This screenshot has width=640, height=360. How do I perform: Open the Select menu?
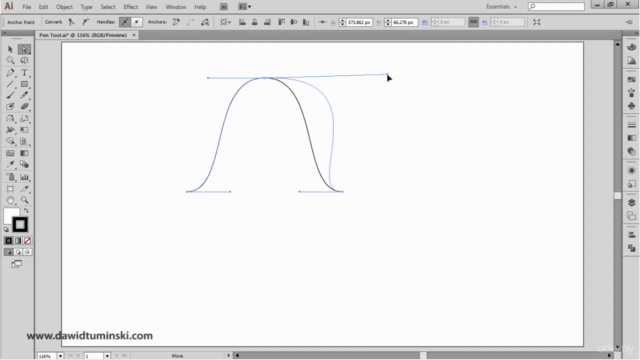pos(108,7)
